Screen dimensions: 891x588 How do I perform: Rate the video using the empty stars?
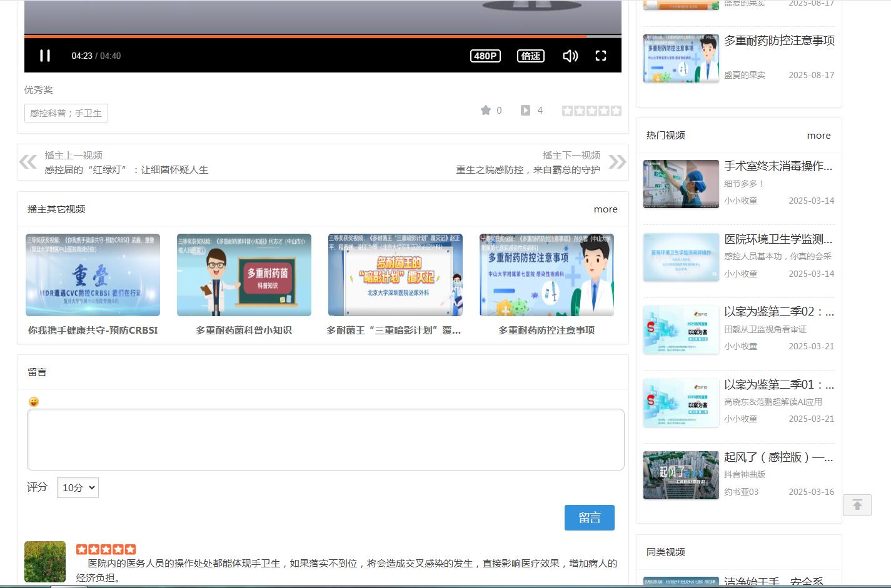pos(591,110)
